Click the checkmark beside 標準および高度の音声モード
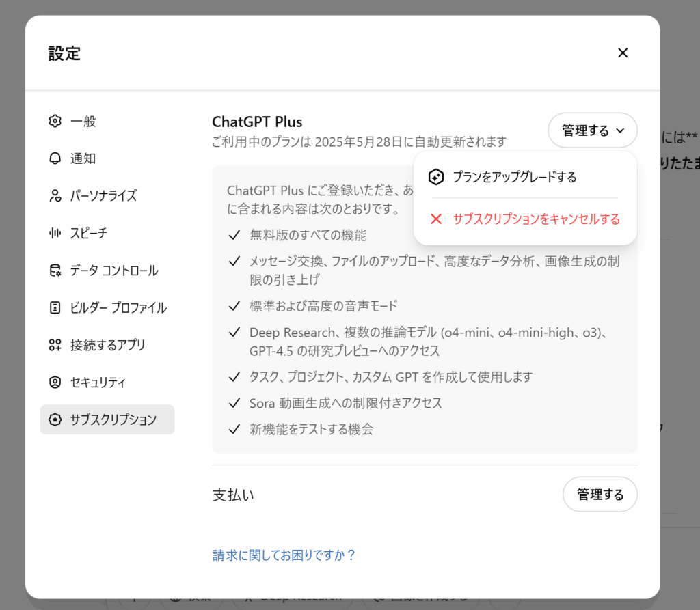The height and width of the screenshot is (610, 700). point(234,306)
